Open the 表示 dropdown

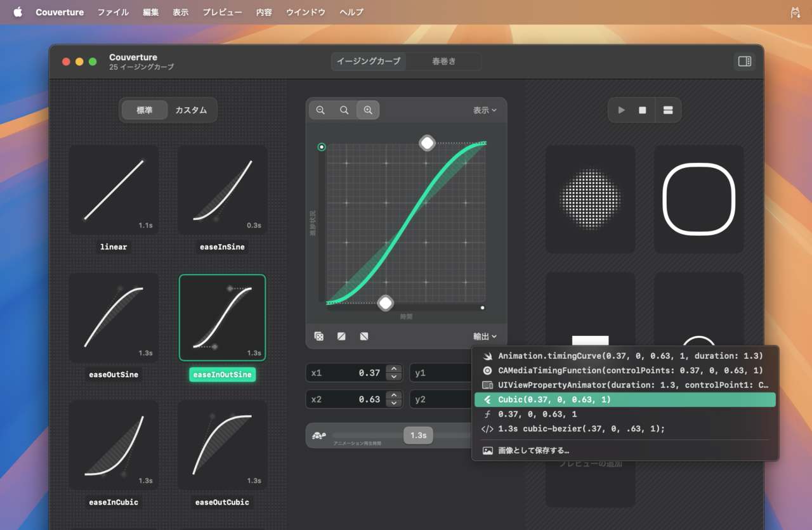(485, 110)
